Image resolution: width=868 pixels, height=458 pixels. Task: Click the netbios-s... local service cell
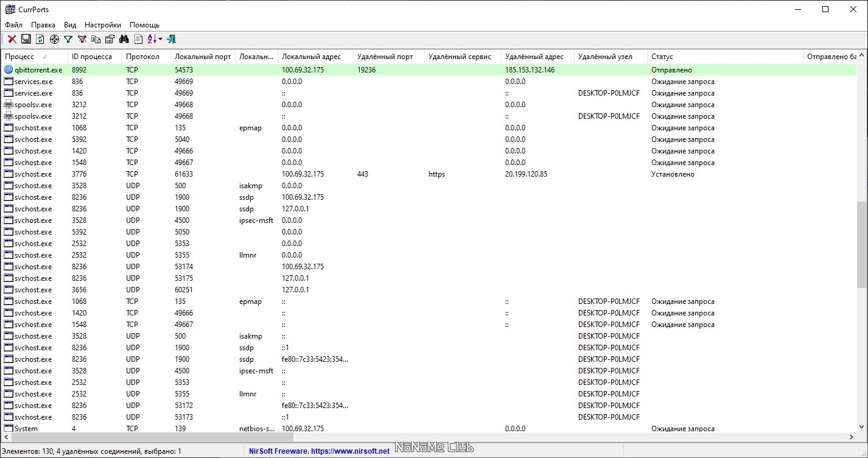[257, 429]
